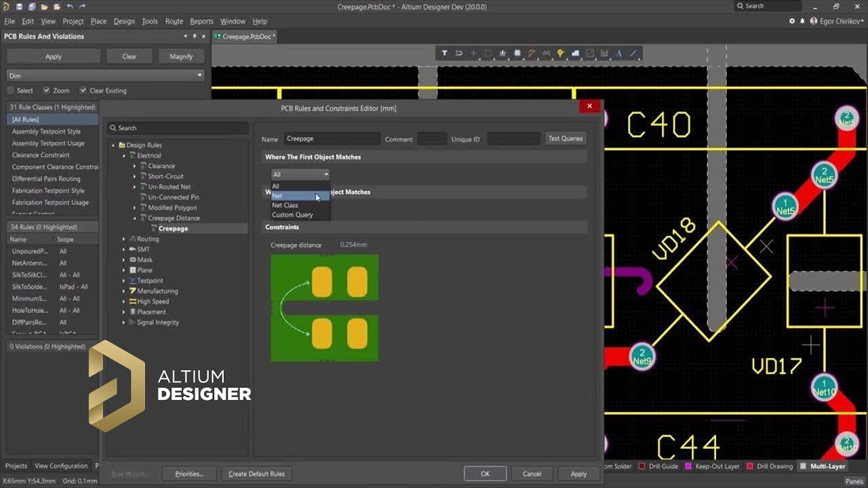Open the Reports menu
Viewport: 868px width, 488px height.
[201, 21]
